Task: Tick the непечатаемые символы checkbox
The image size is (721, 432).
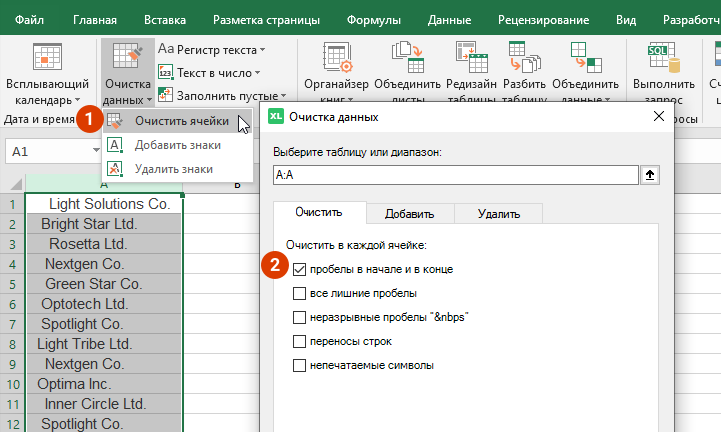Action: click(x=300, y=366)
